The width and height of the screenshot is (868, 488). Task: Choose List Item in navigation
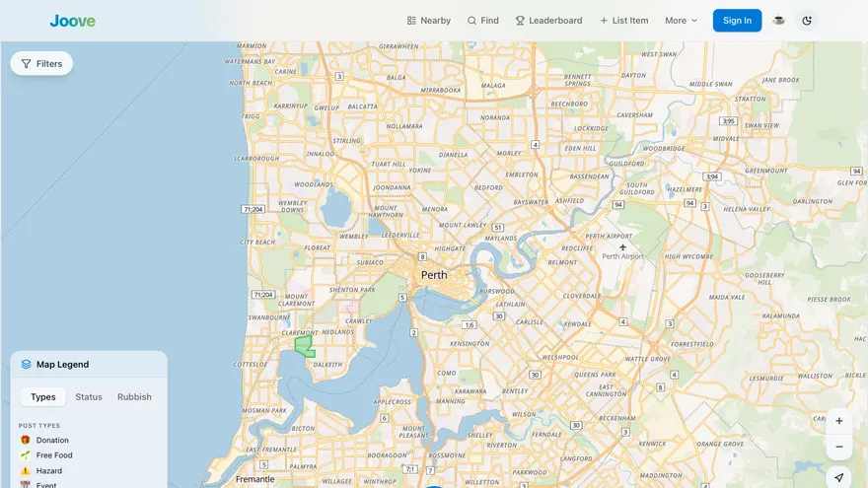(x=623, y=21)
